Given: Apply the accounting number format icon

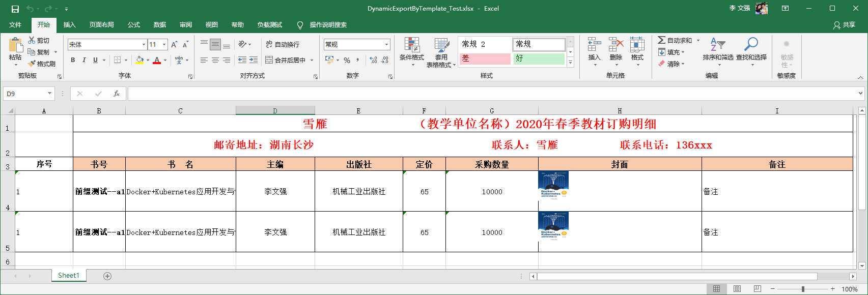Looking at the screenshot, I should (329, 60).
